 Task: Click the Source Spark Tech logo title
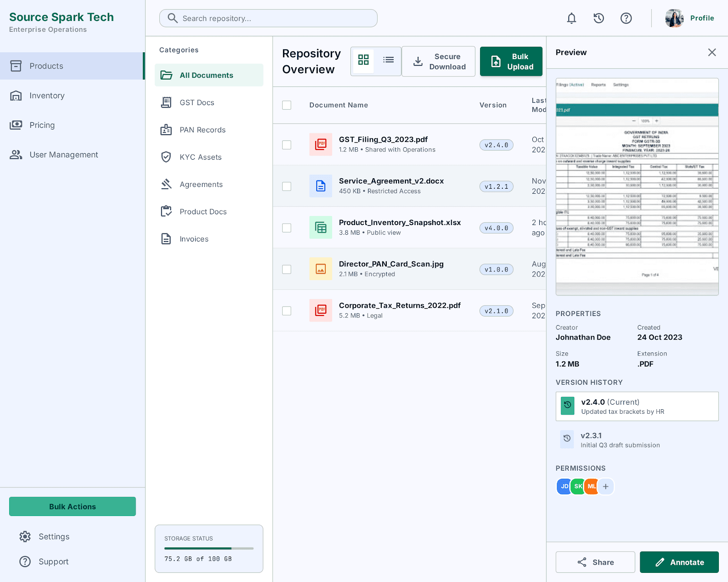[x=61, y=17]
